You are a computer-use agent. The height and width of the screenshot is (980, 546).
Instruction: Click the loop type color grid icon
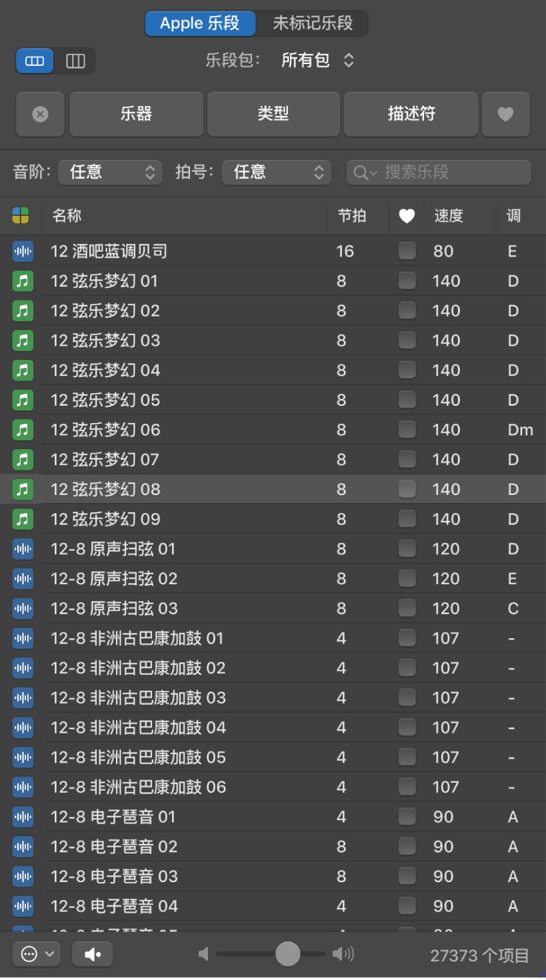[21, 216]
